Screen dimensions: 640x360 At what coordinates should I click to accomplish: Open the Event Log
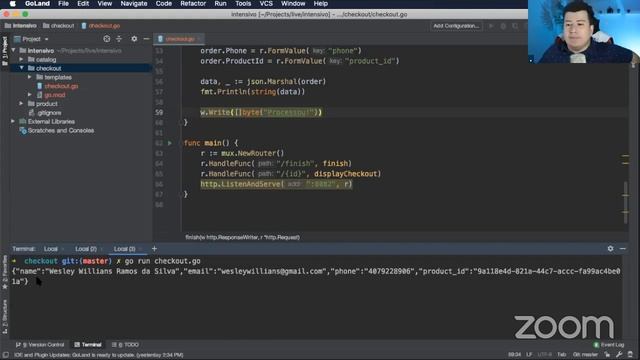pyautogui.click(x=609, y=345)
